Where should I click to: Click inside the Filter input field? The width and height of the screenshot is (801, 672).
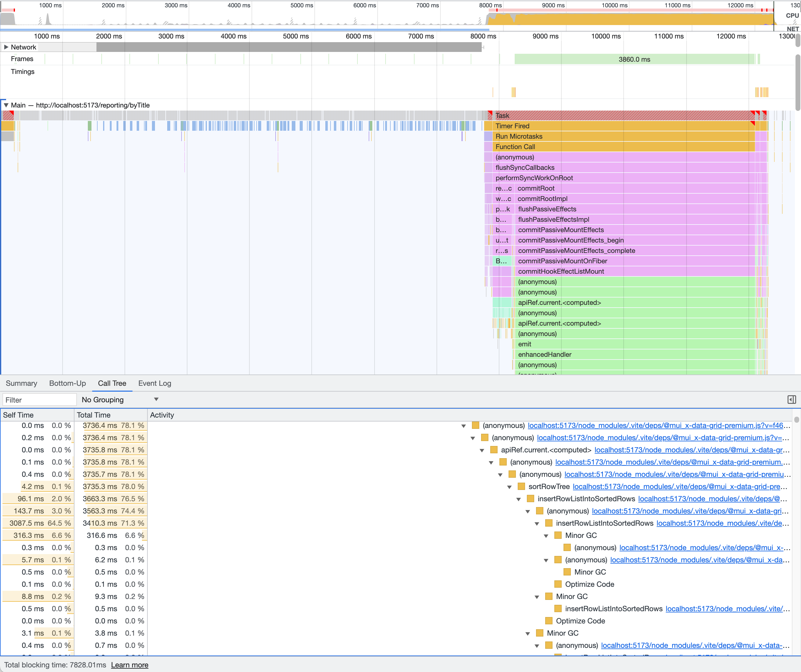[39, 400]
